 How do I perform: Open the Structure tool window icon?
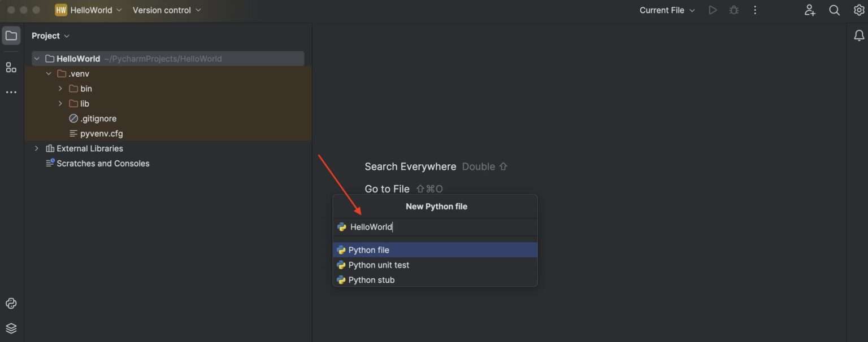pos(11,68)
